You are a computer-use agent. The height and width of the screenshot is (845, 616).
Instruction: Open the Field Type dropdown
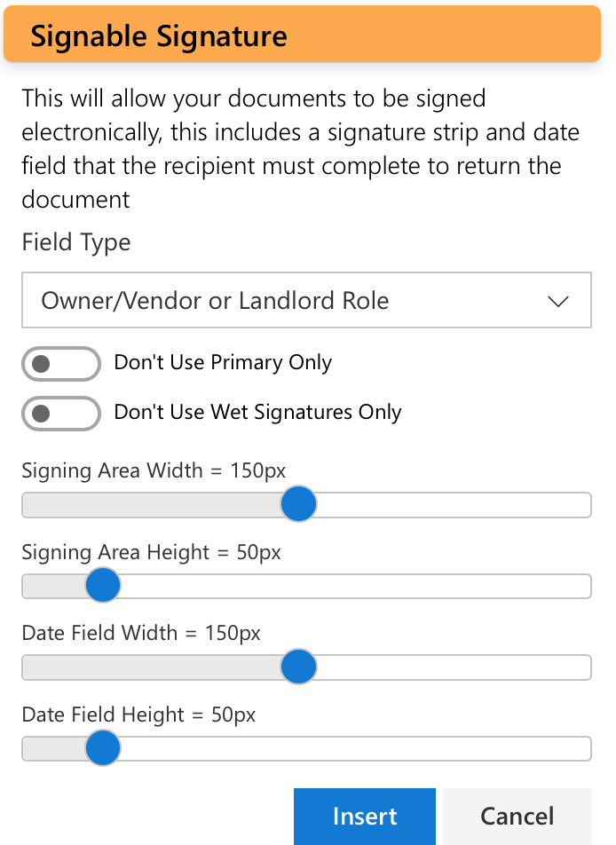pos(306,300)
